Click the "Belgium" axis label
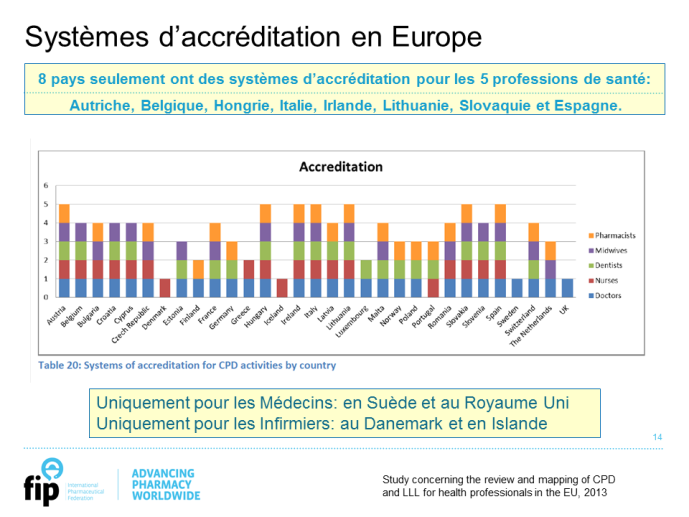This screenshot has width=689, height=517. pyautogui.click(x=72, y=316)
